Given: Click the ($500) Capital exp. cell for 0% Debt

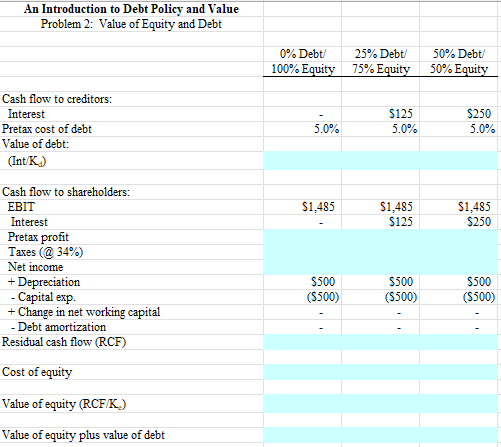Looking at the screenshot, I should point(323,297).
